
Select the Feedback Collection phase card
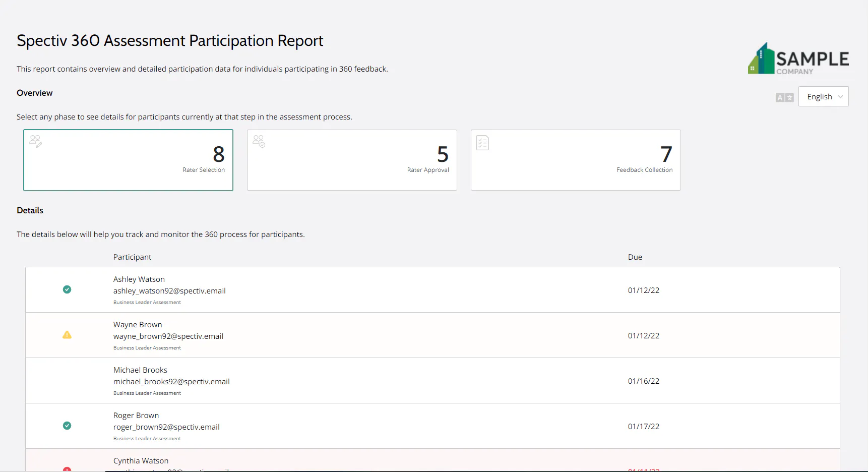576,160
